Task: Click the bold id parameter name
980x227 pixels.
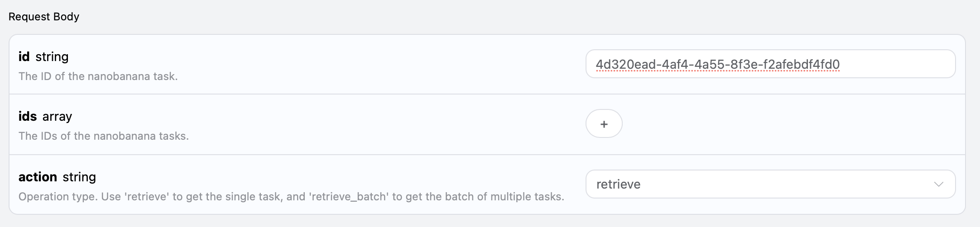Action: (24, 57)
